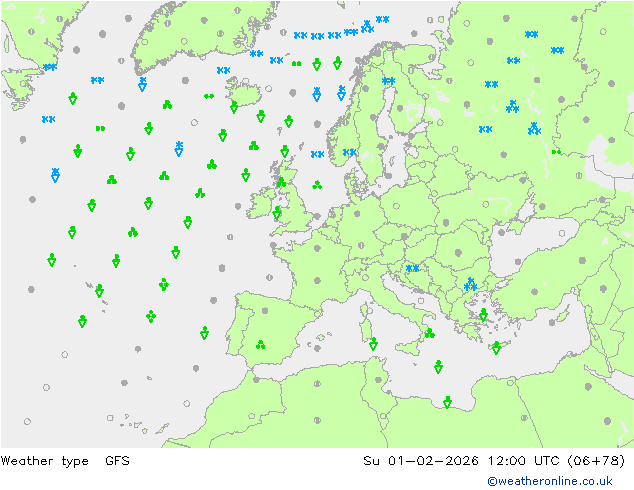Click the rain symbol southwest of Portugal
The image size is (634, 490).
coord(205,333)
